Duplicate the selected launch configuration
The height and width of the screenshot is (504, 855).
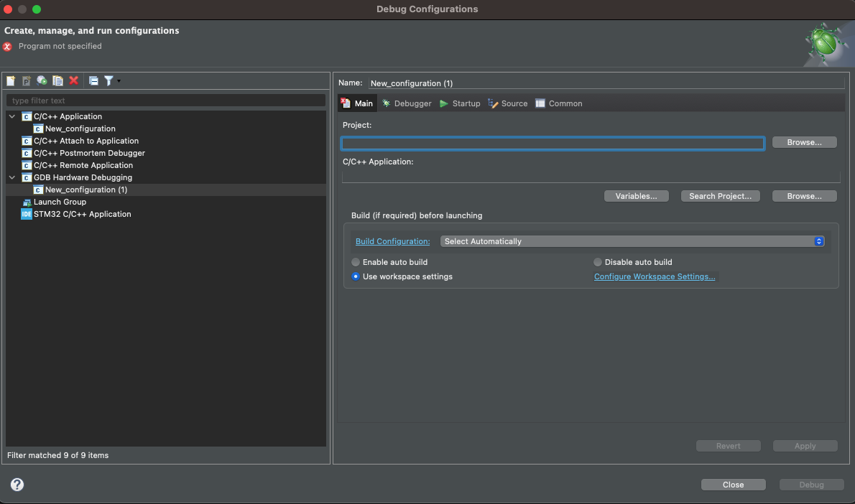[58, 80]
